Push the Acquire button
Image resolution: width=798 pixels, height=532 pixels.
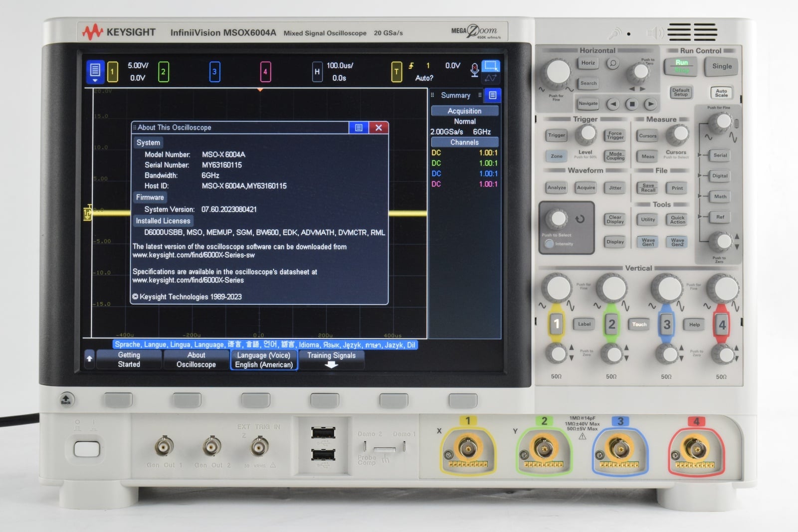coord(586,188)
